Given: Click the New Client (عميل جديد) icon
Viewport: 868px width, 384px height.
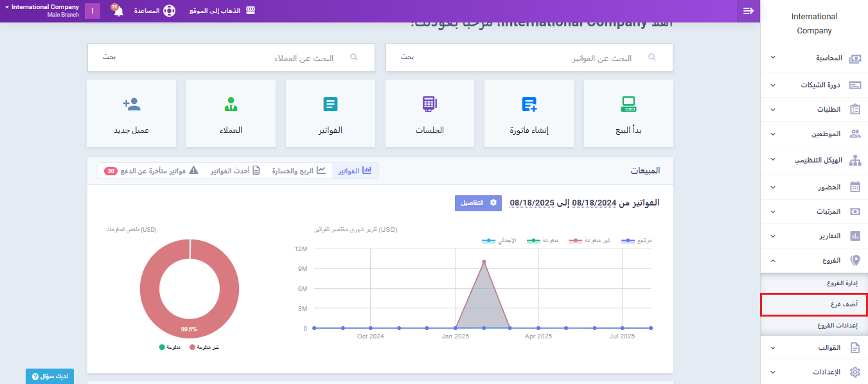Looking at the screenshot, I should (131, 104).
